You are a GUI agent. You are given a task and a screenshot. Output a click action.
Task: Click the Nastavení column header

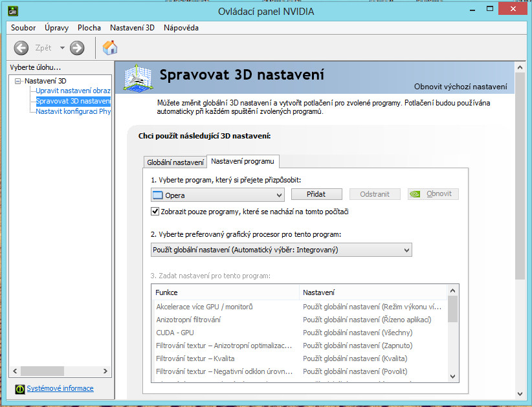click(x=373, y=292)
